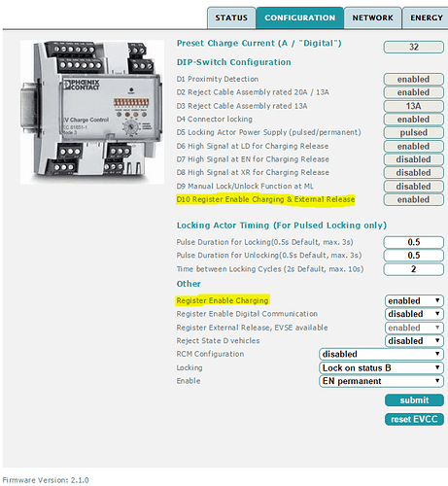Go to the NETWORK tab
This screenshot has width=448, height=486.
click(372, 17)
